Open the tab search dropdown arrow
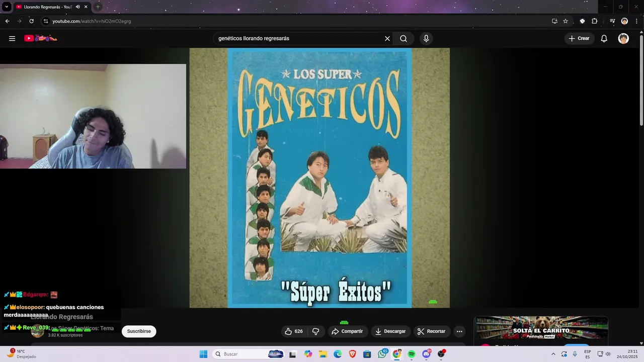Screen dimensions: 644x362 [7, 7]
